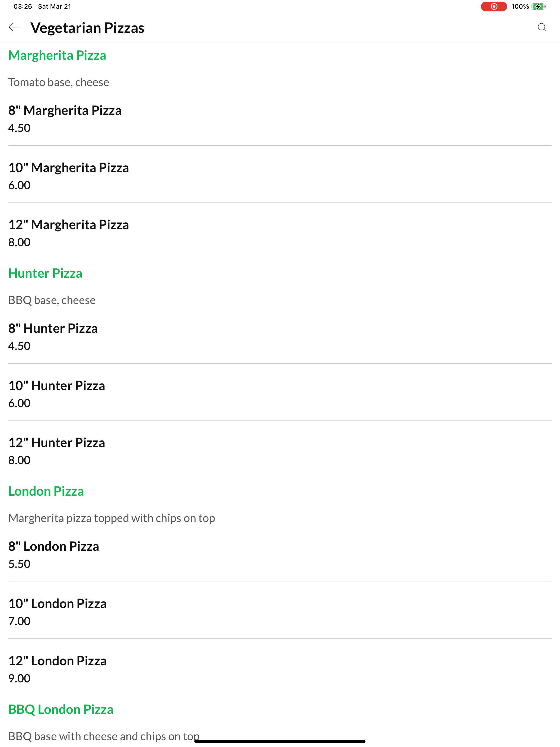Tap the Vegetarian Pizzas page title

click(87, 28)
